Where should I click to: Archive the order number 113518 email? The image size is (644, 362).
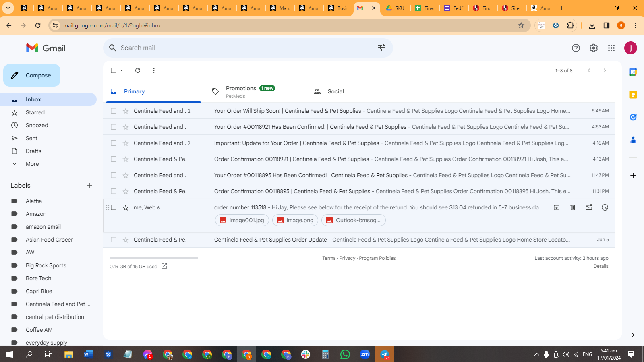click(x=557, y=207)
